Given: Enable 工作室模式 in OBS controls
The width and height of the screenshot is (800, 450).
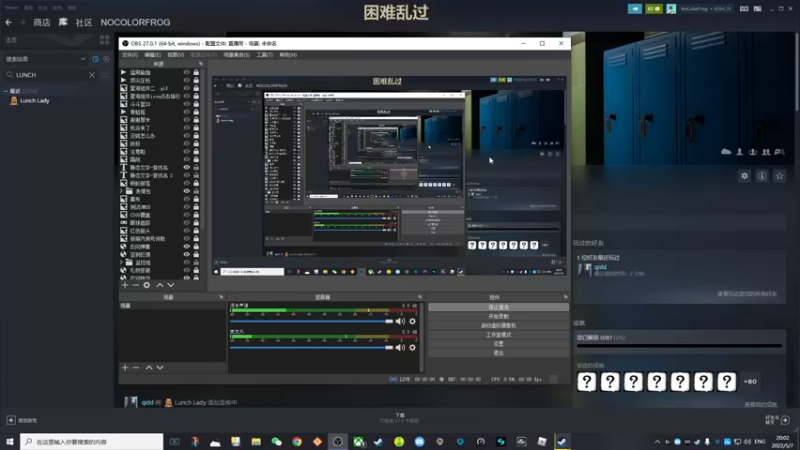Looking at the screenshot, I should tap(498, 335).
